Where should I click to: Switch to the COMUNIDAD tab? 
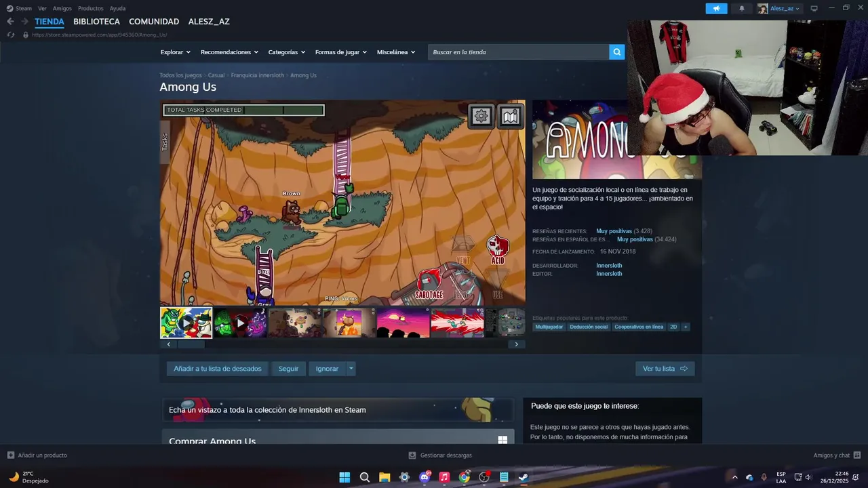[x=154, y=22]
